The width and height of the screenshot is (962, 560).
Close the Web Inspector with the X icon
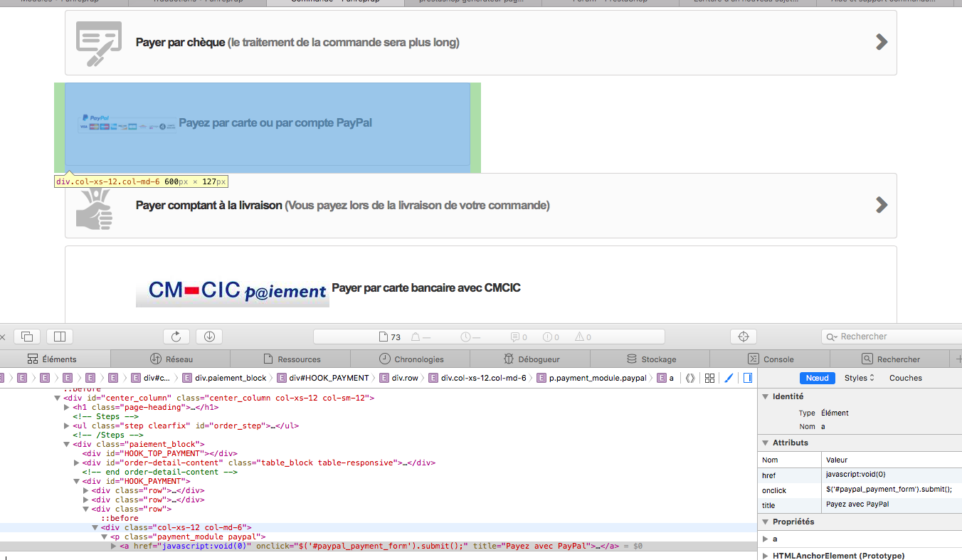[2, 337]
